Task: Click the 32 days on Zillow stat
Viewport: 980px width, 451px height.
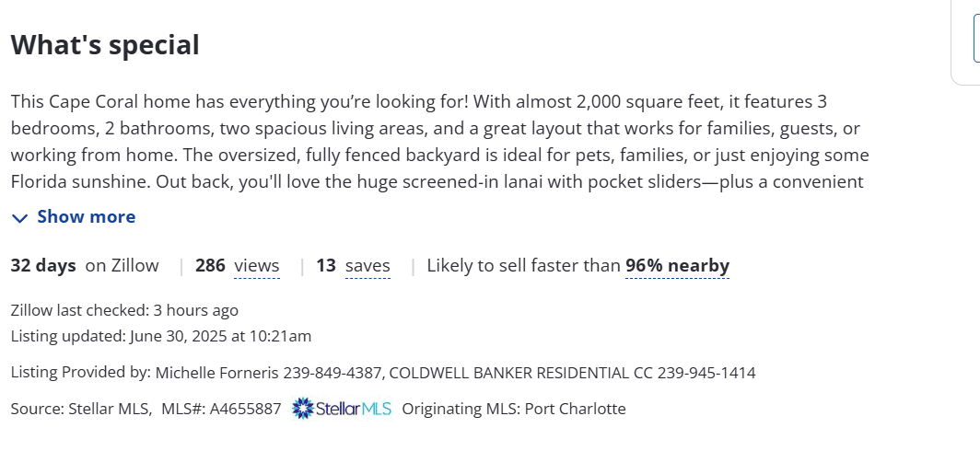Action: point(85,266)
